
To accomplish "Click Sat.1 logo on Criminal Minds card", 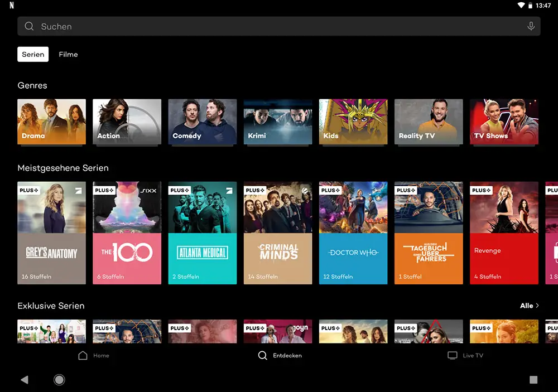I will pyautogui.click(x=305, y=191).
